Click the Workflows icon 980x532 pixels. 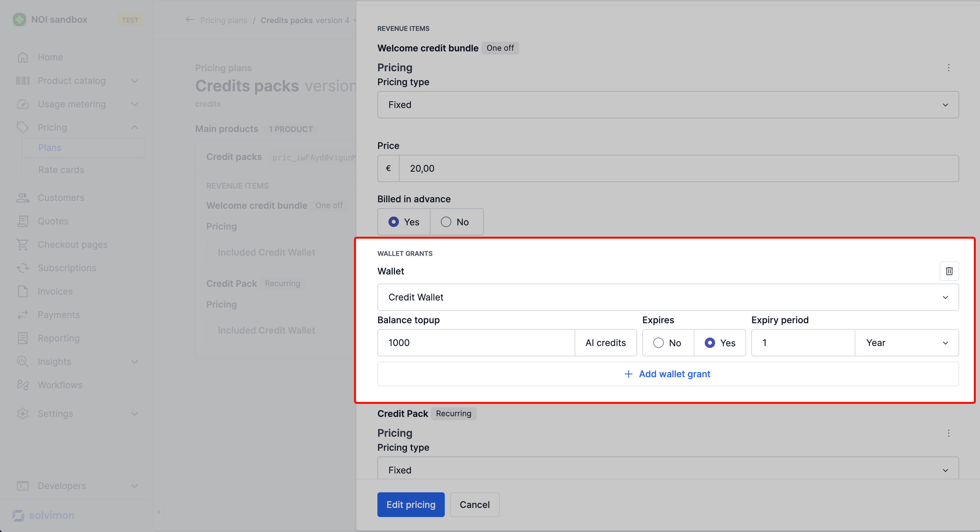click(23, 385)
